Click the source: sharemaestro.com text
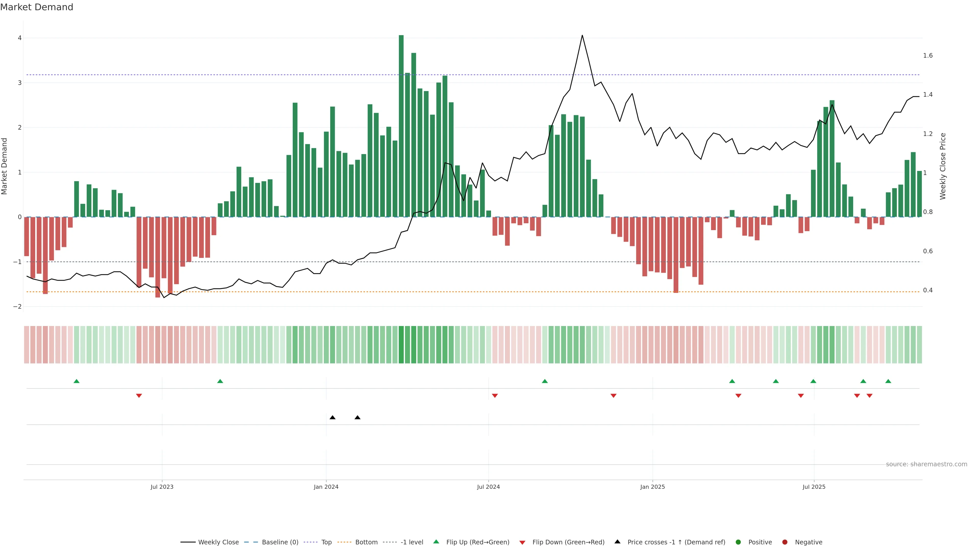The image size is (980, 551). (x=926, y=464)
